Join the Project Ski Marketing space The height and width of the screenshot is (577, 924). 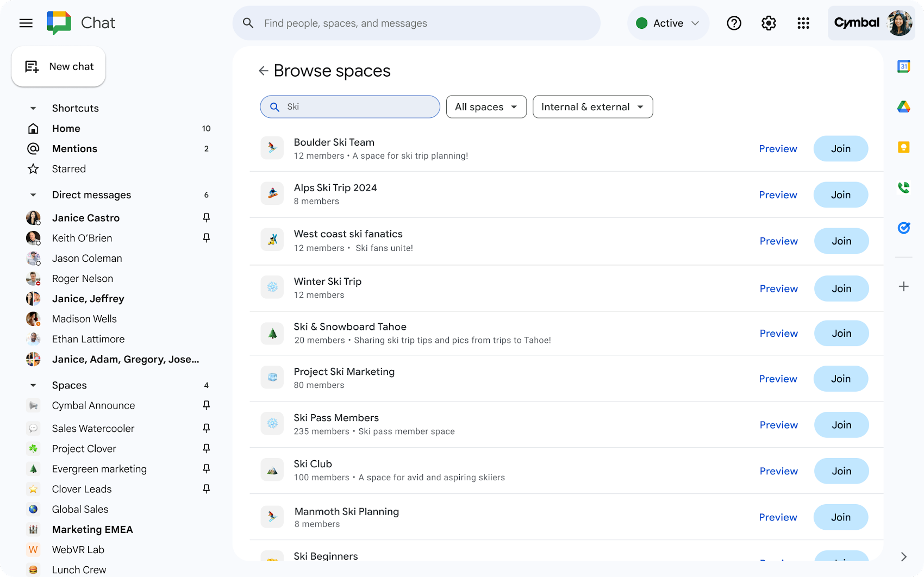tap(840, 379)
